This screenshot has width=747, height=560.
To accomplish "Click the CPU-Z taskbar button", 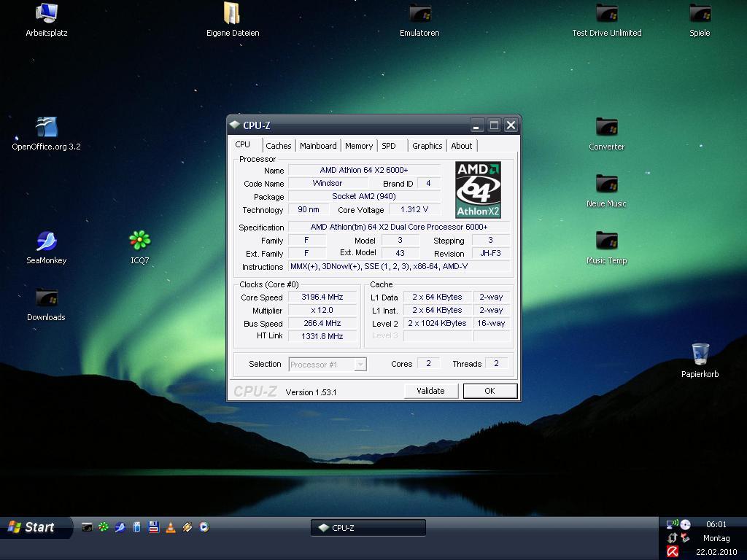I will pos(368,528).
